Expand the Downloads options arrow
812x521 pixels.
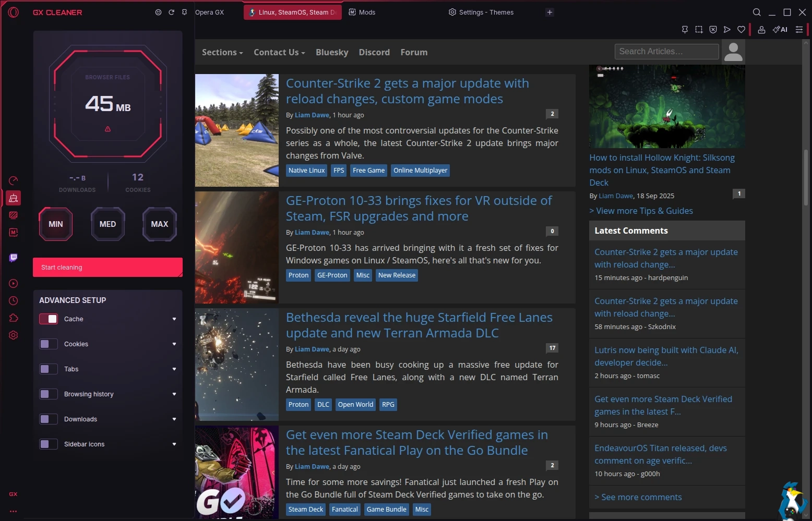(x=174, y=419)
